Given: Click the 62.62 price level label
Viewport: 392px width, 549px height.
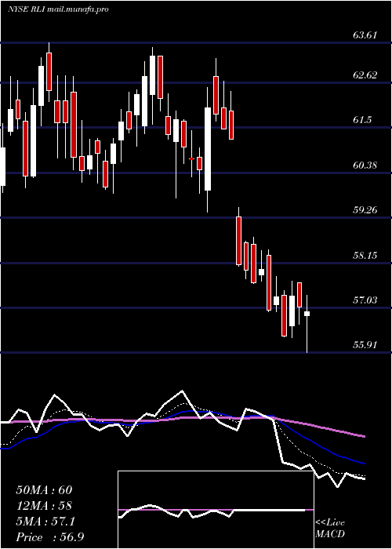Looking at the screenshot, I should click(x=365, y=75).
